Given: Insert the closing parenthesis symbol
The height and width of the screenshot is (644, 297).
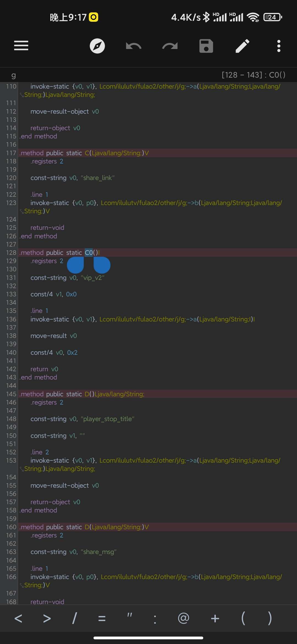Looking at the screenshot, I should click(270, 619).
